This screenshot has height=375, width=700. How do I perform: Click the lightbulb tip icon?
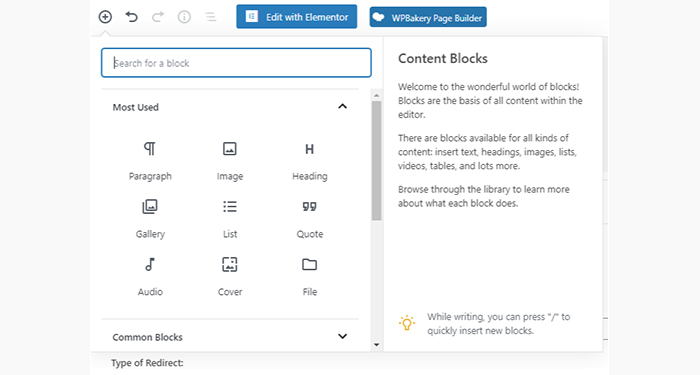click(x=407, y=323)
